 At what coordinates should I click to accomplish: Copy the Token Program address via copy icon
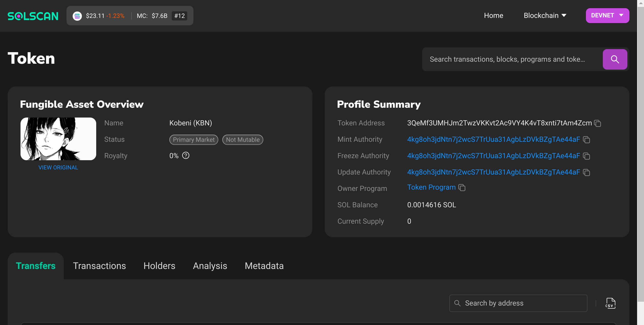(x=462, y=188)
